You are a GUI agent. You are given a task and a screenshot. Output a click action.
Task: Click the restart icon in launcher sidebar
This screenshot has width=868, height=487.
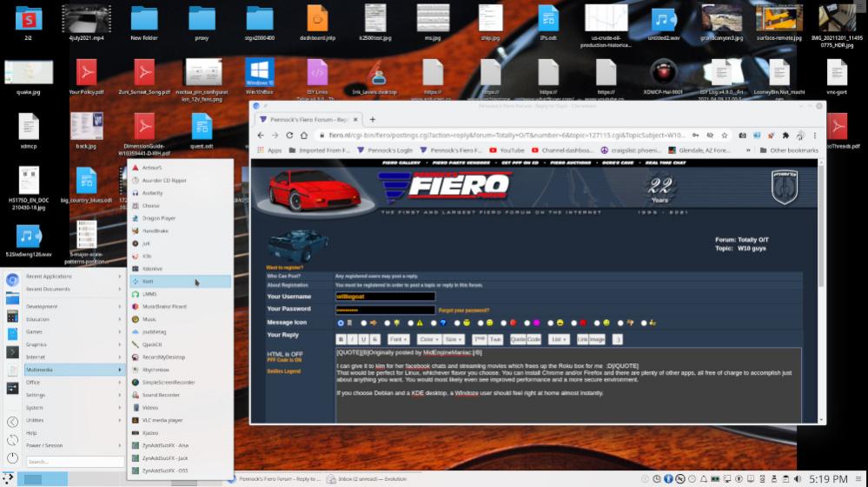[12, 440]
